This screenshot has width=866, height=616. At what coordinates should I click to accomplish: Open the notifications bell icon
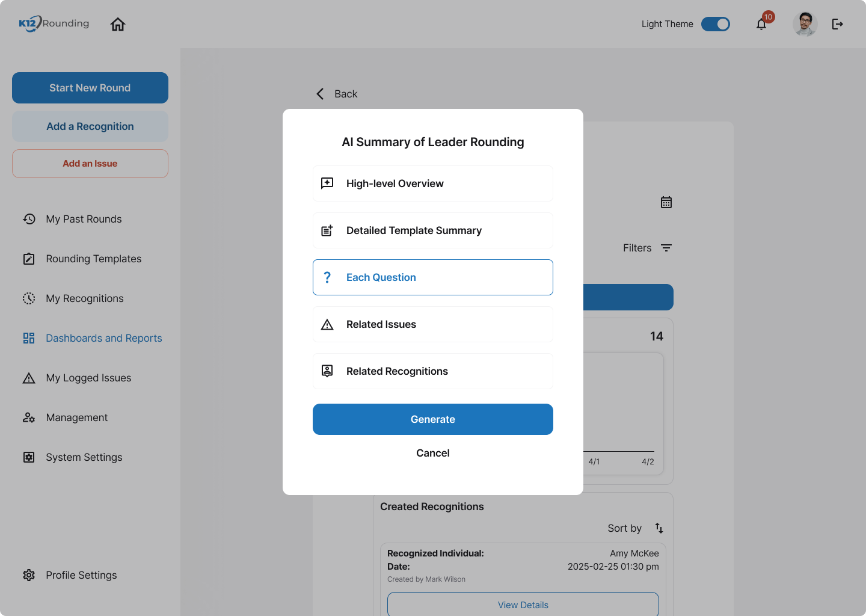pos(761,24)
